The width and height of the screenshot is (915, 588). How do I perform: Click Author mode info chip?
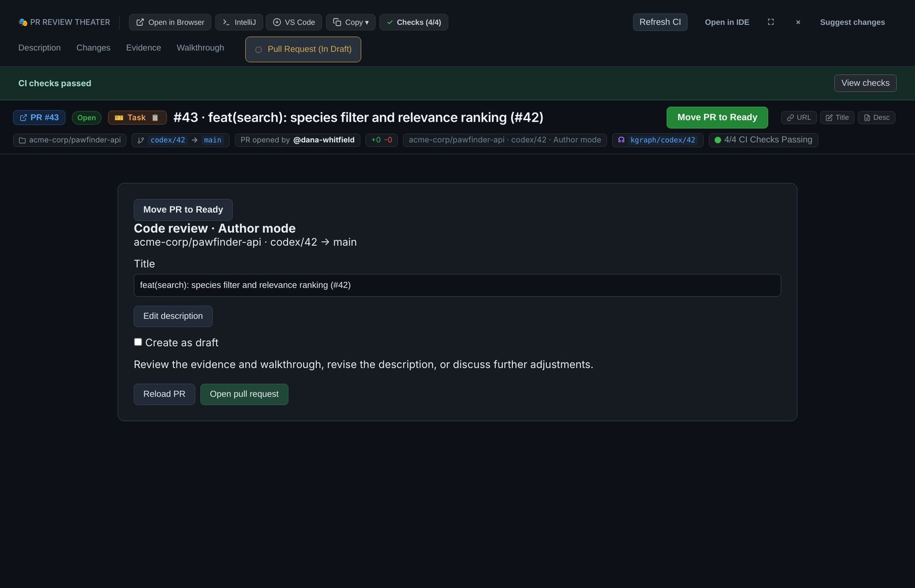click(505, 140)
